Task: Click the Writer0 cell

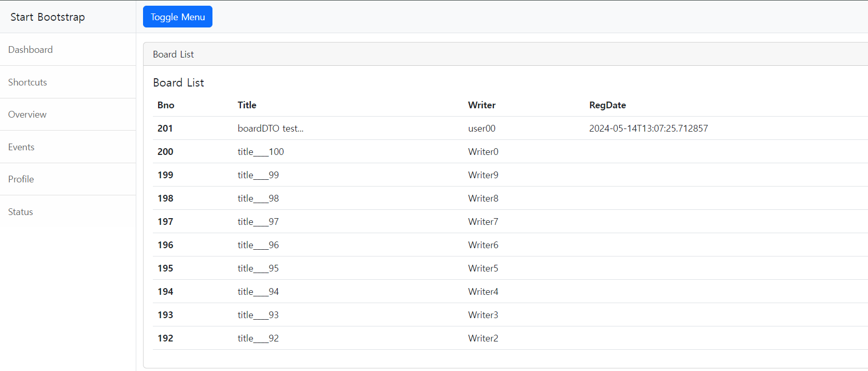Action: [x=483, y=152]
